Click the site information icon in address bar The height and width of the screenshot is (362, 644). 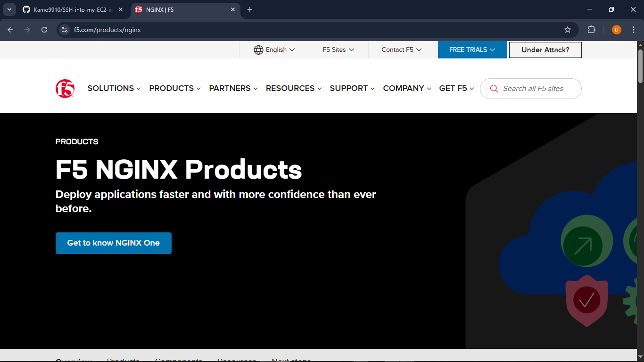[x=64, y=29]
